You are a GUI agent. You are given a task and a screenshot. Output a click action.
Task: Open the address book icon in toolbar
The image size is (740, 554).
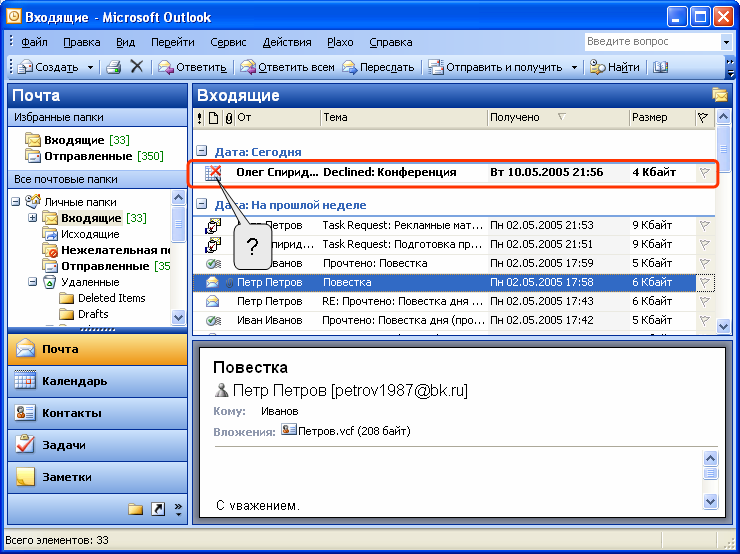coord(661,67)
